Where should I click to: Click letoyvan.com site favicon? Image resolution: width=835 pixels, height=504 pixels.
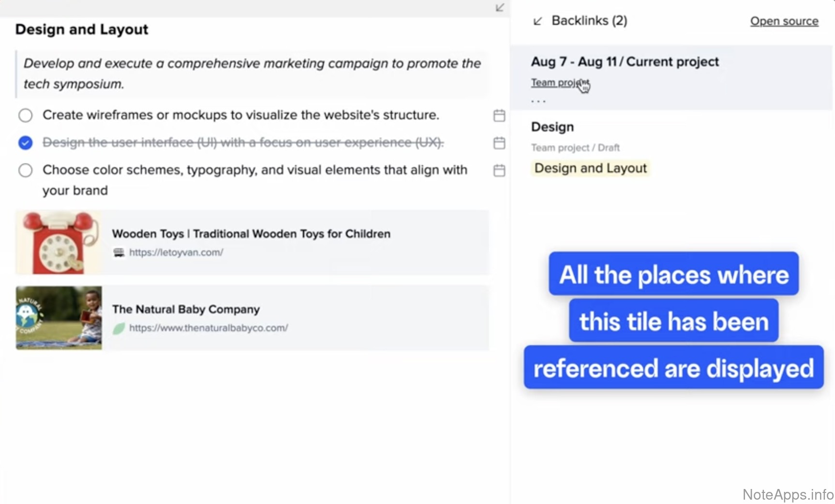(119, 252)
